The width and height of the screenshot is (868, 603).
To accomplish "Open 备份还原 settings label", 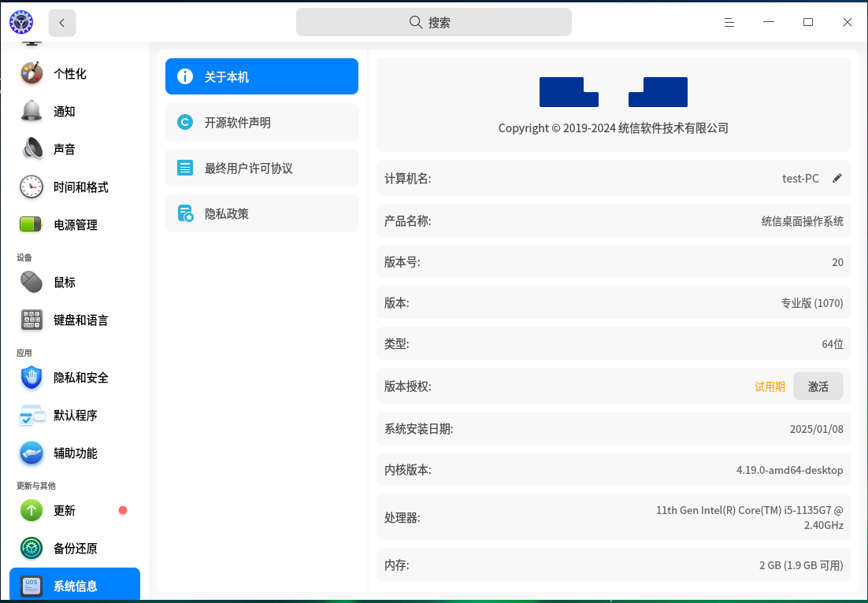I will (x=76, y=549).
